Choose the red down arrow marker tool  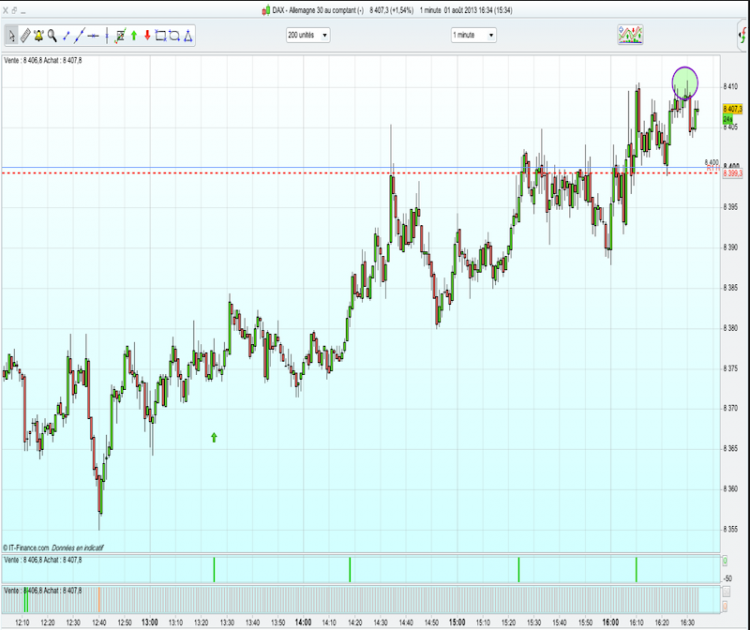[x=147, y=35]
